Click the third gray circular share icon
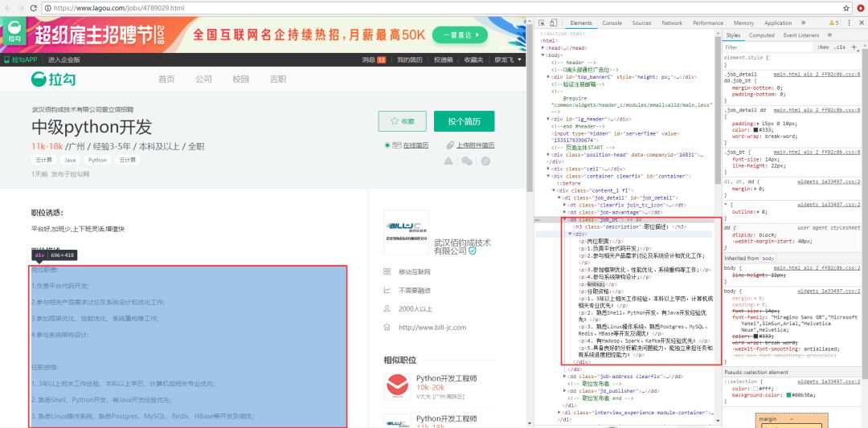Image resolution: width=868 pixels, height=428 pixels. [485, 161]
